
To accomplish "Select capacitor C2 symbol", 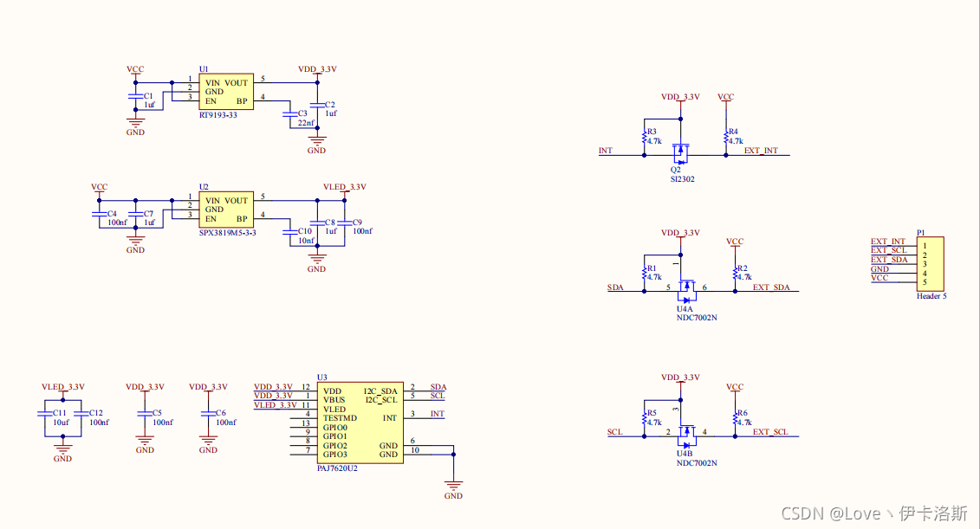I will click(x=317, y=106).
